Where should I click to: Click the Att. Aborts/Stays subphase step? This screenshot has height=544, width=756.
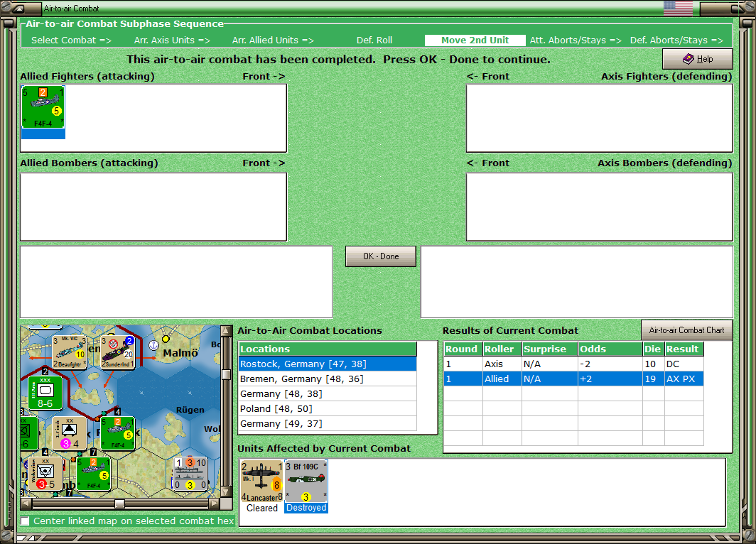(576, 40)
